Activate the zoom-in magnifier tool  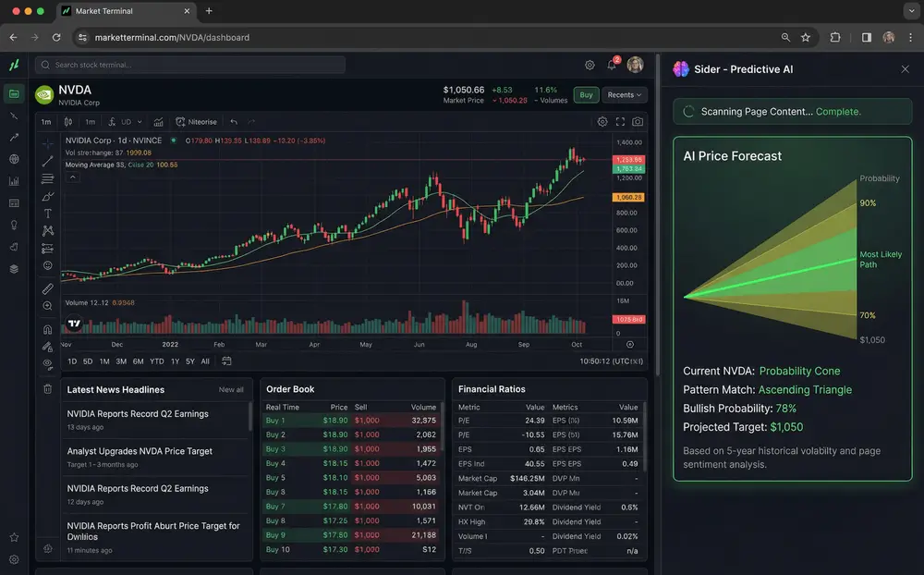pyautogui.click(x=48, y=306)
